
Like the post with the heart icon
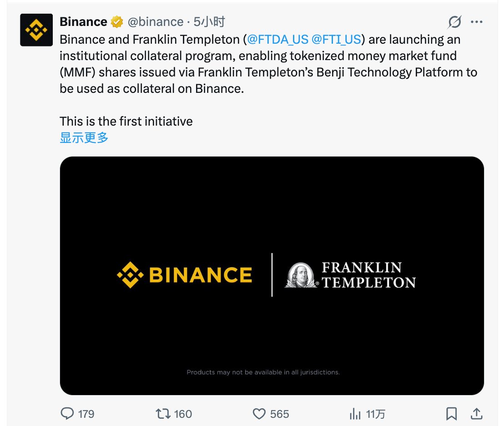pos(259,414)
